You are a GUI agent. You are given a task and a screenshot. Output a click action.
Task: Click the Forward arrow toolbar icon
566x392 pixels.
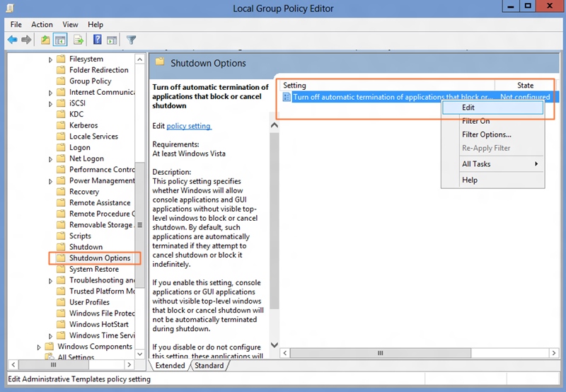coord(26,40)
